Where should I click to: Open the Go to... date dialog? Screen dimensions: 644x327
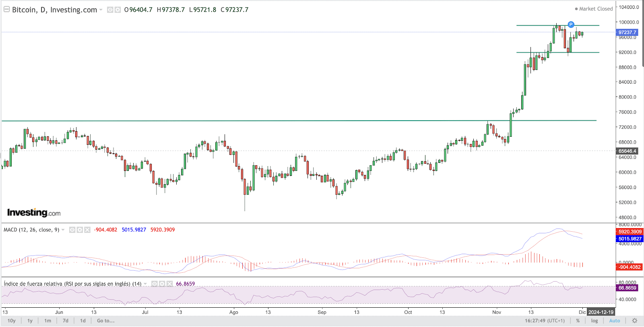[x=106, y=321]
